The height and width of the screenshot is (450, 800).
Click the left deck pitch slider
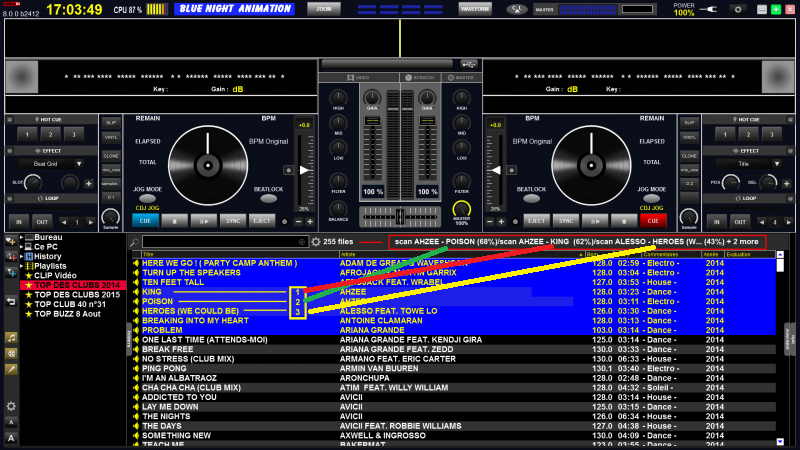305,170
